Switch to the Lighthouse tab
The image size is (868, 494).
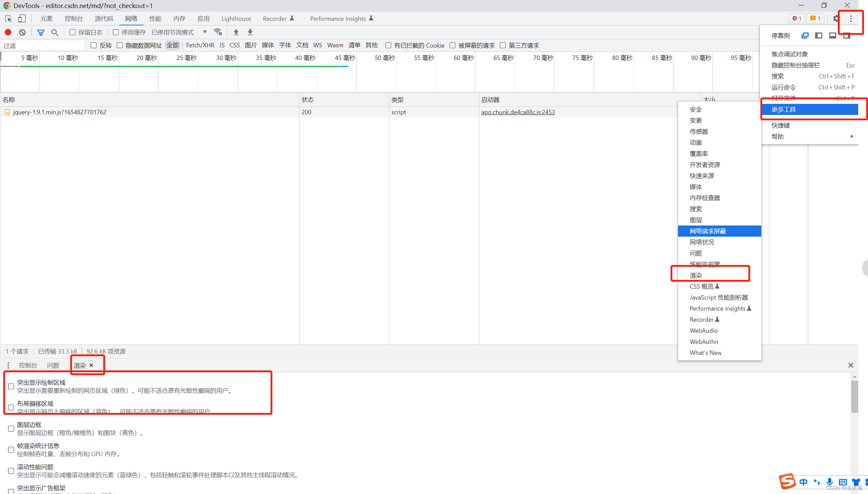(236, 19)
